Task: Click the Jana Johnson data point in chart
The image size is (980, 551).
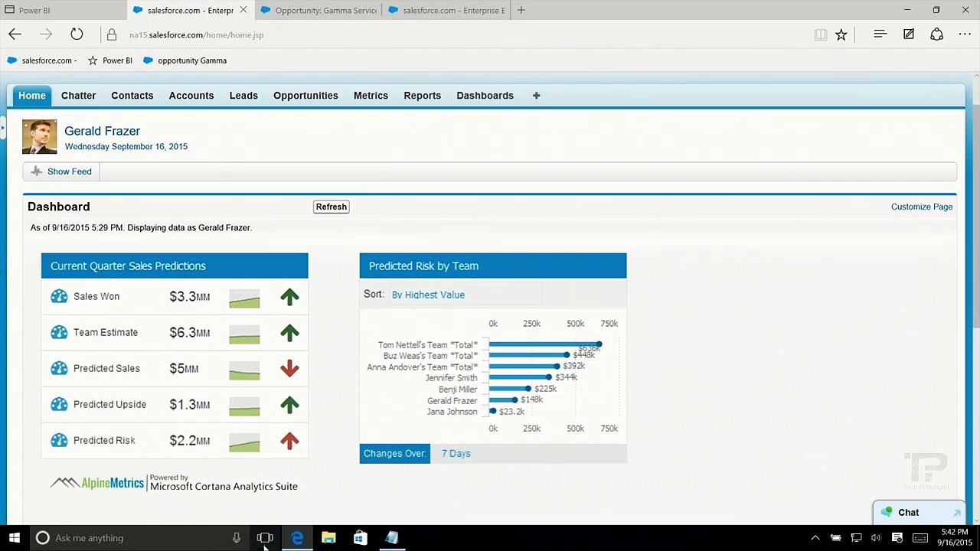Action: point(493,412)
